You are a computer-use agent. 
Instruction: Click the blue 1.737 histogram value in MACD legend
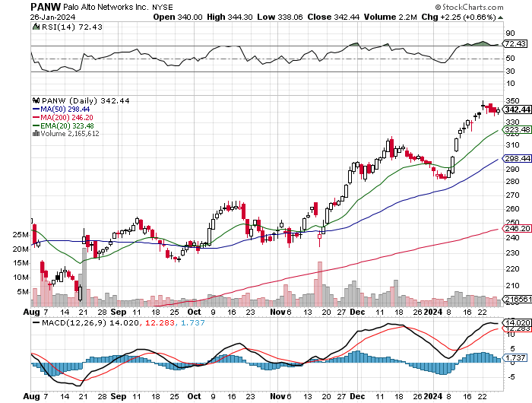tap(193, 322)
